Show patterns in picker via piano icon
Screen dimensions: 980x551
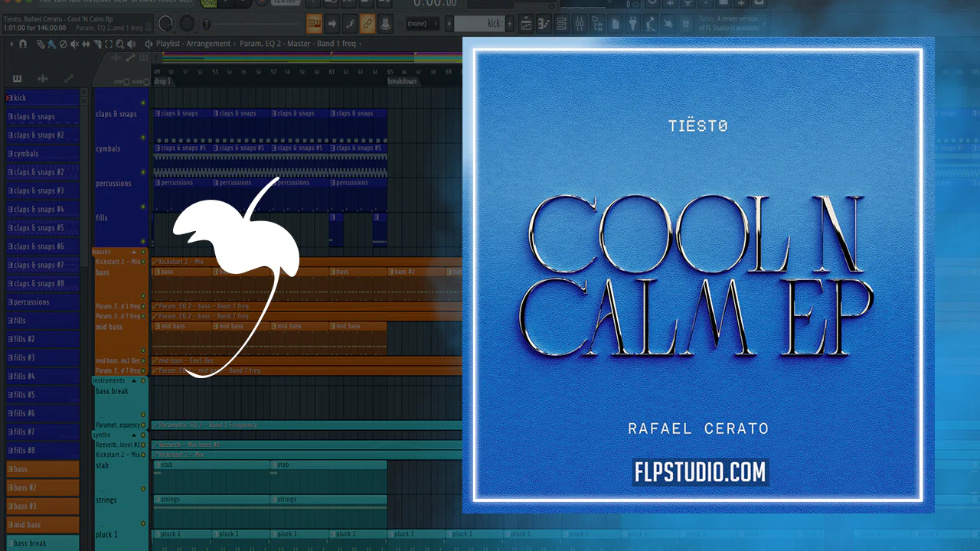(17, 79)
